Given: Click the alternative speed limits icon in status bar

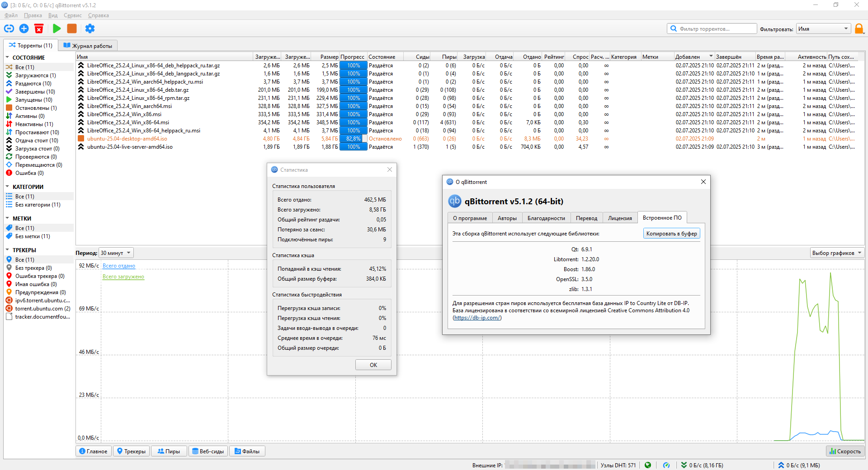Looking at the screenshot, I should 666,465.
